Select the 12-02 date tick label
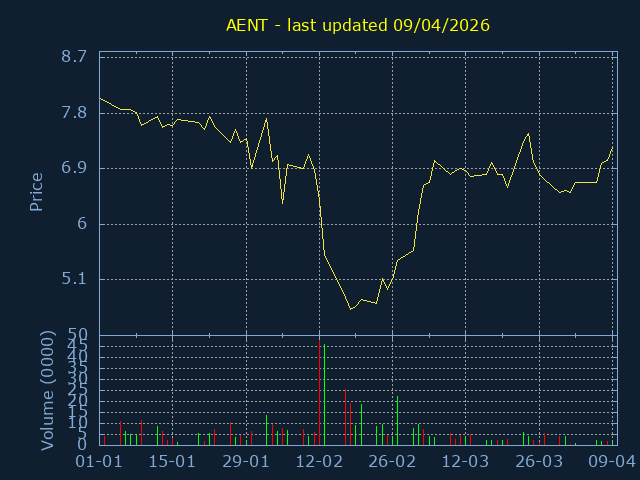The width and height of the screenshot is (640, 480). (x=319, y=462)
